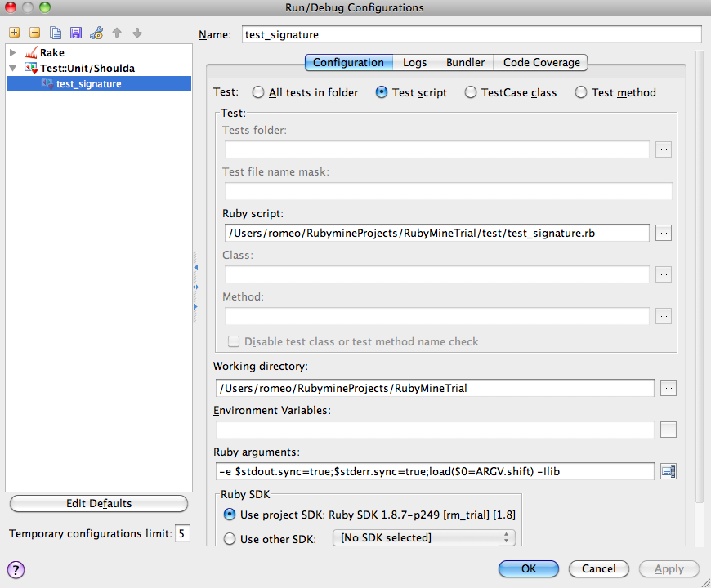
Task: Open the edit defaults wrench icon
Action: 96,33
